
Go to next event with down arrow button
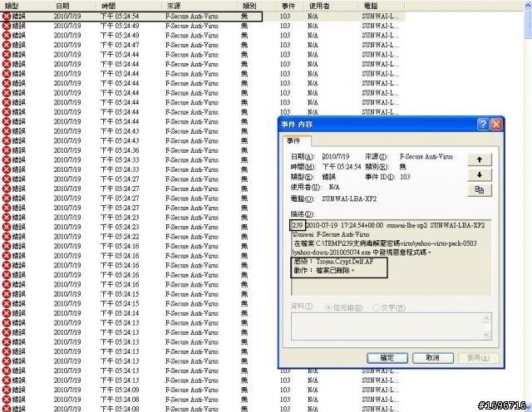click(x=480, y=174)
